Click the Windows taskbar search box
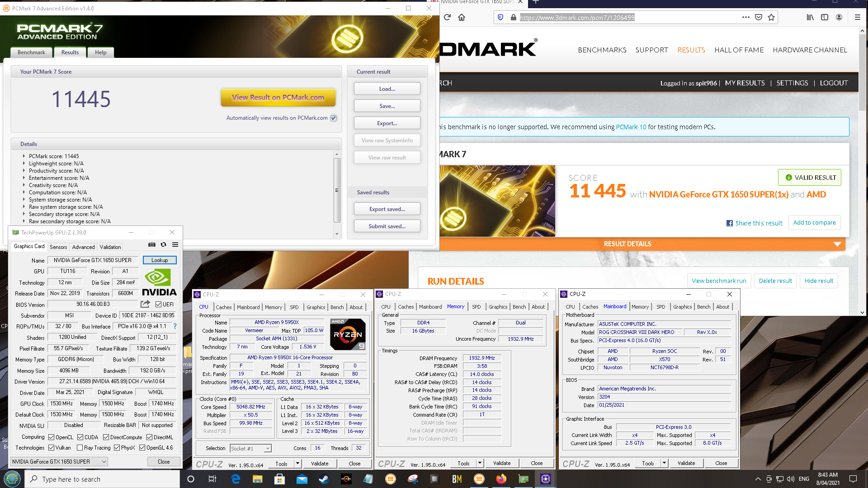Screen dimensions: 868x488 102,479
